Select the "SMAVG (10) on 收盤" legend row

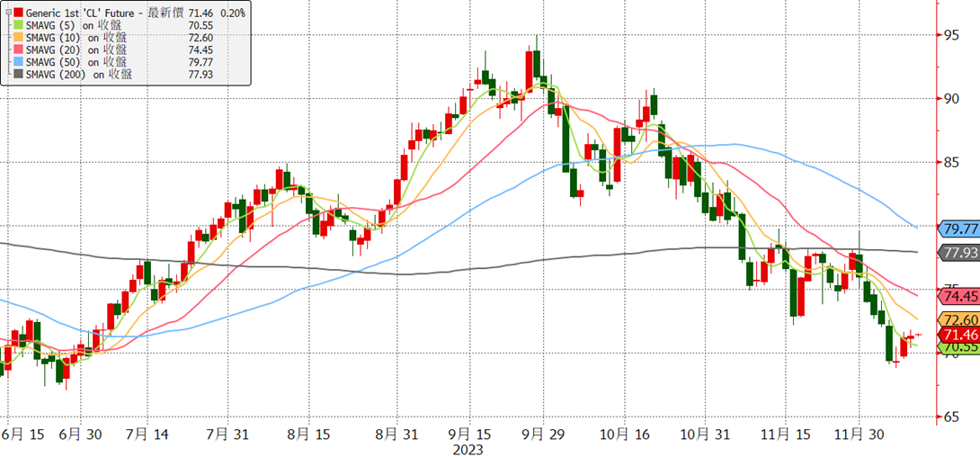point(76,38)
